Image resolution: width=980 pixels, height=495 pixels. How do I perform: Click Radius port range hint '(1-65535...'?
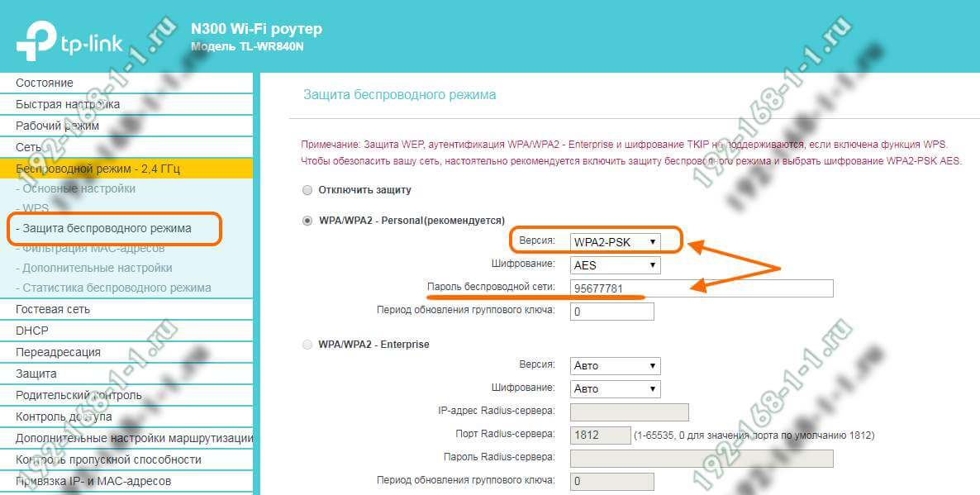[x=754, y=435]
